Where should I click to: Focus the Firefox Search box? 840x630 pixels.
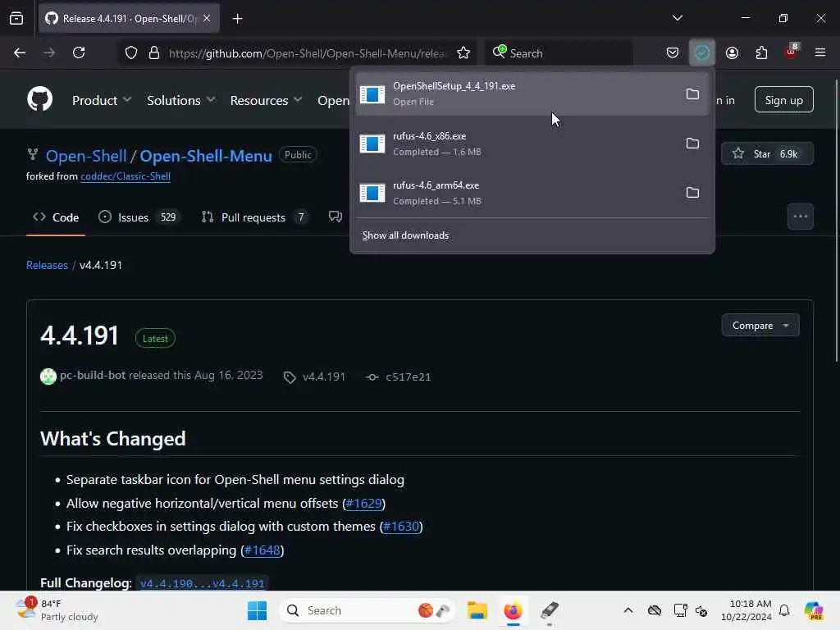[x=559, y=53]
